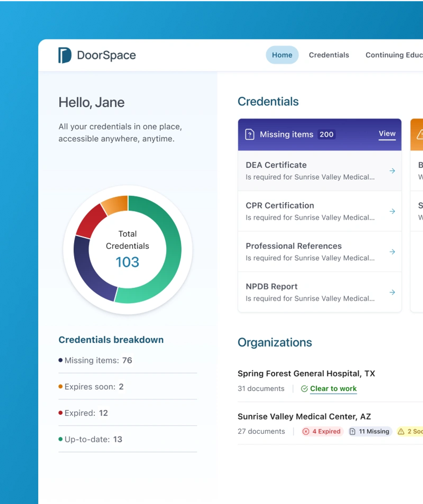Viewport: 423px width, 504px height.
Task: Click the missing items document icon
Action: pos(250,134)
